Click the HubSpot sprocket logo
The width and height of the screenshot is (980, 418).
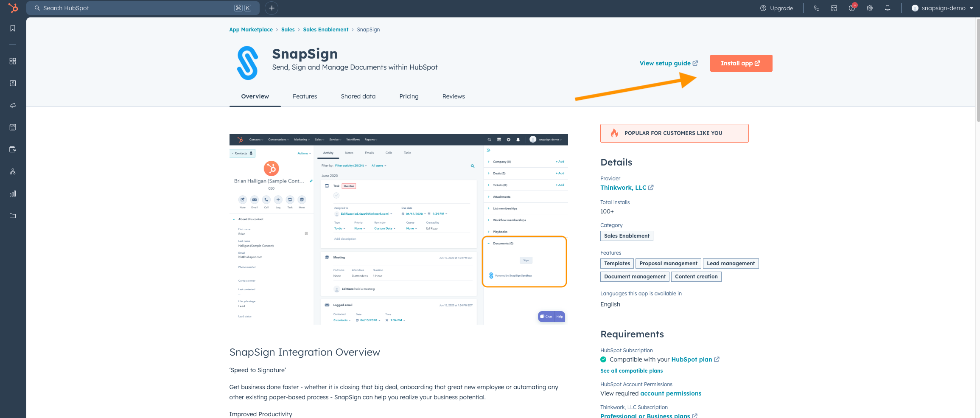[x=13, y=8]
